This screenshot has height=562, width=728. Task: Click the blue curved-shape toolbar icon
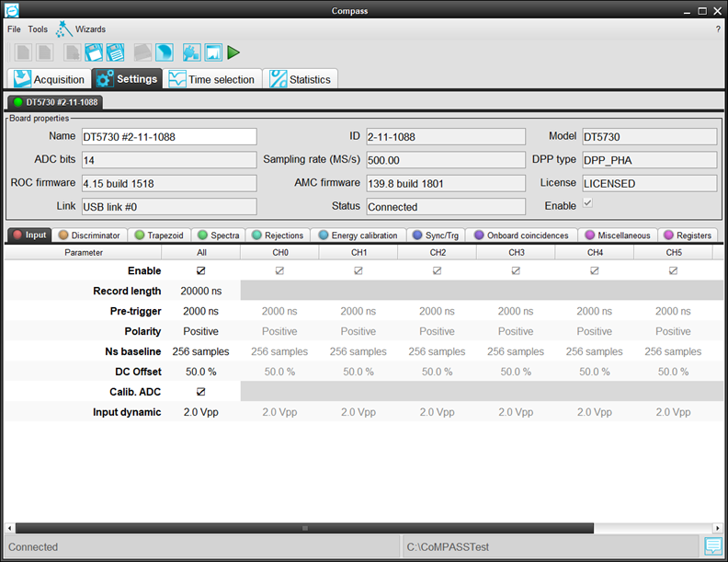click(165, 52)
